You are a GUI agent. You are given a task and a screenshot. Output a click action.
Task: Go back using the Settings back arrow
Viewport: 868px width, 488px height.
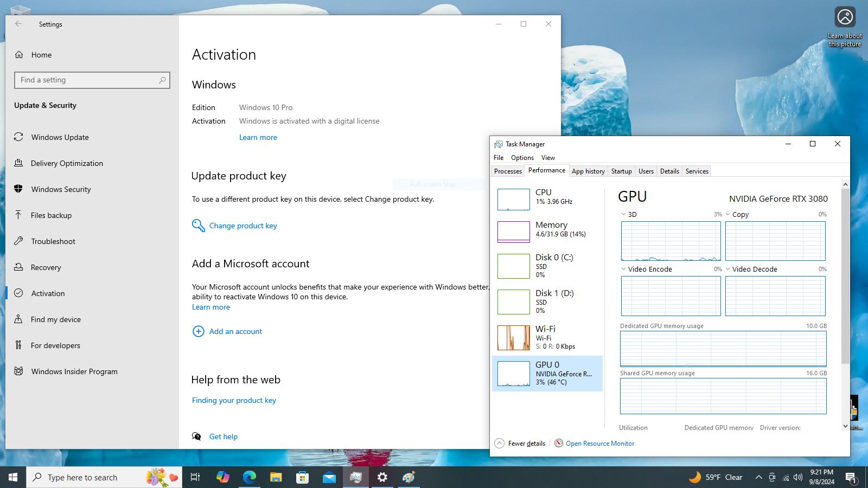point(18,24)
